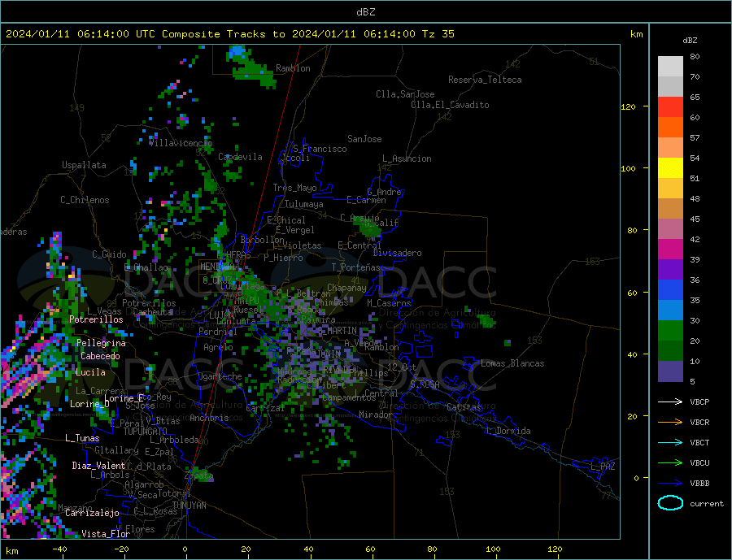The height and width of the screenshot is (560, 732).
Task: Click the 'SanJose' map label
Action: 364,139
